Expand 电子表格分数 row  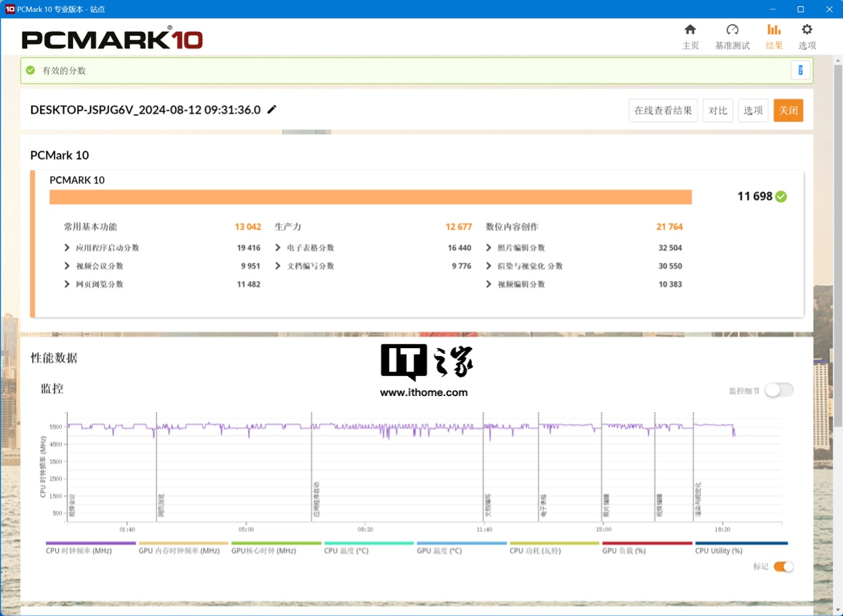[x=278, y=248]
